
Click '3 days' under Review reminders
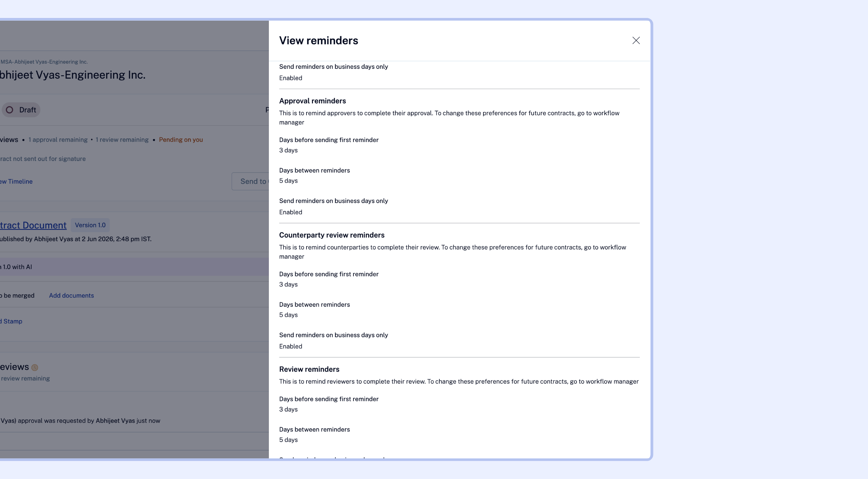pyautogui.click(x=289, y=410)
